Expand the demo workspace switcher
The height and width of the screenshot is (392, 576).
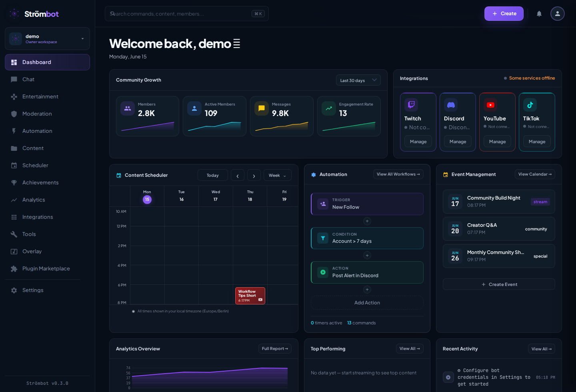click(x=47, y=39)
